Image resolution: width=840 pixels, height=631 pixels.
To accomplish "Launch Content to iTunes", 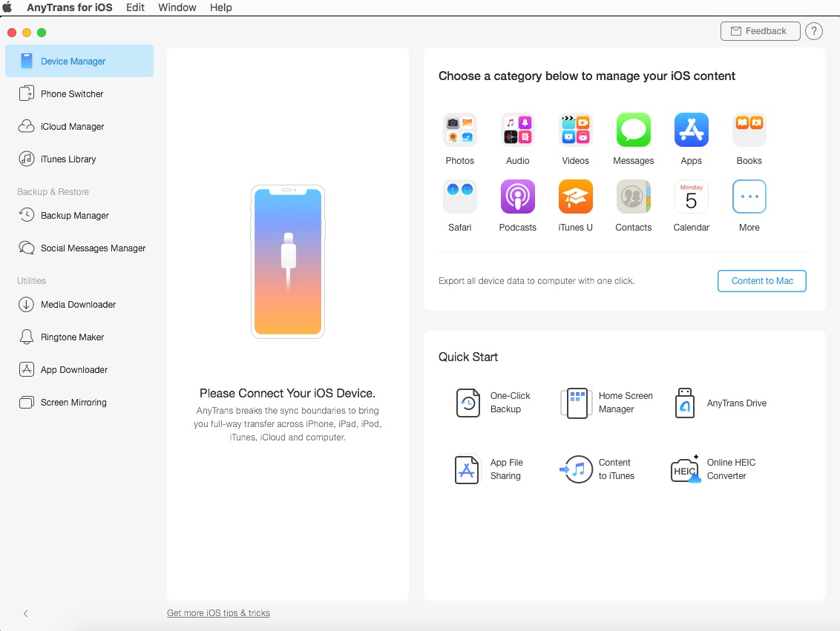I will click(x=597, y=469).
